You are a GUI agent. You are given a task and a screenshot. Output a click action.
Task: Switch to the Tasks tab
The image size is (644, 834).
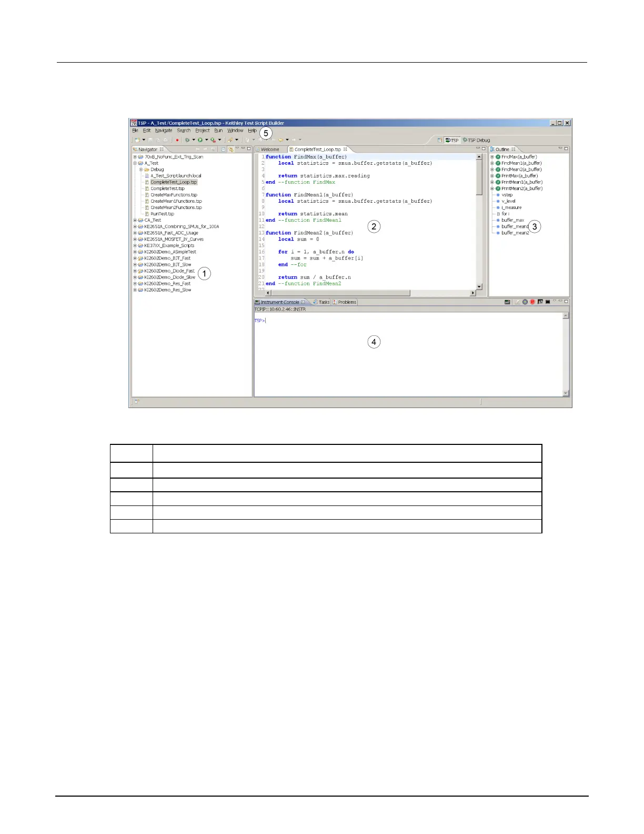(x=321, y=302)
